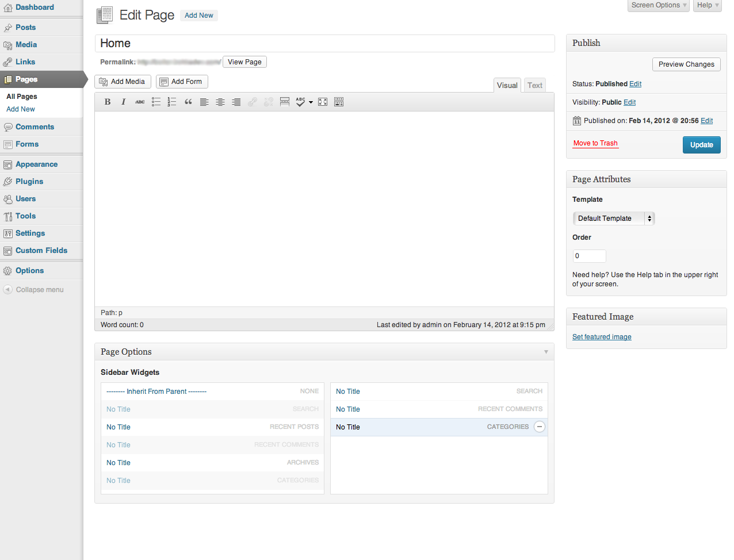Collapse the Page Options panel arrow

pos(546,352)
